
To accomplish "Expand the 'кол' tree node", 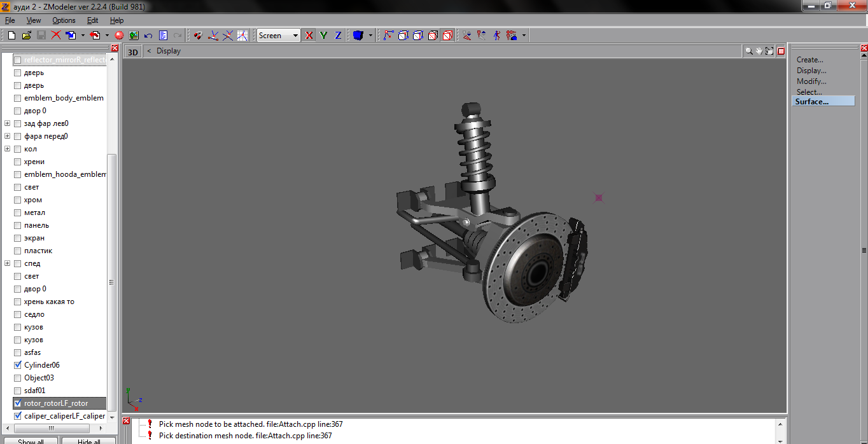I will tap(7, 149).
